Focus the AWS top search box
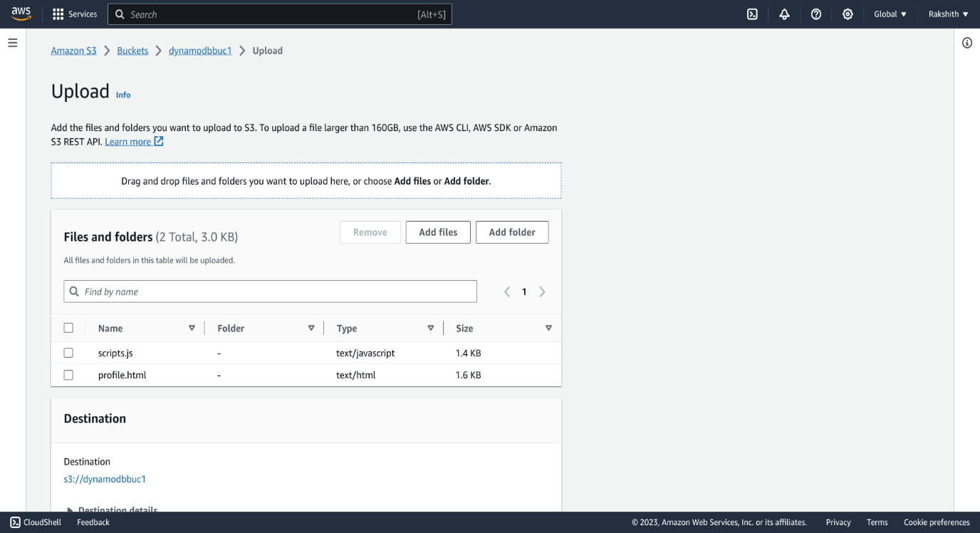Viewport: 980px width, 533px height. coord(280,14)
